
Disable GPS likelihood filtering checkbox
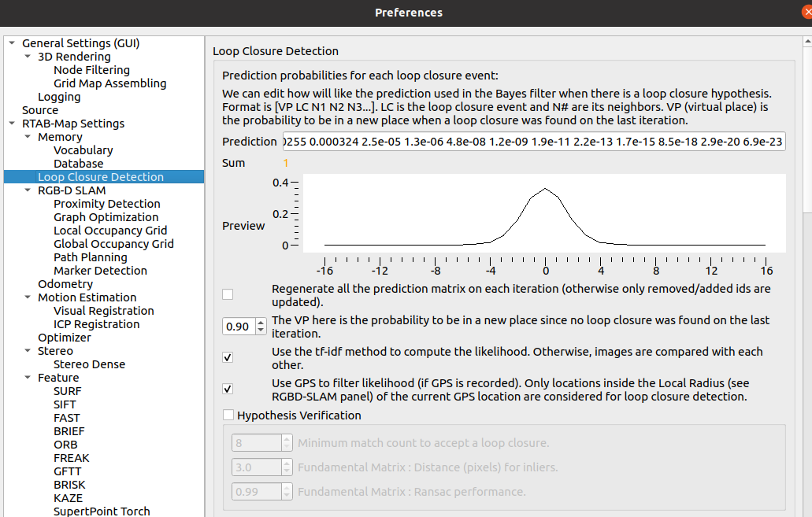pyautogui.click(x=228, y=389)
